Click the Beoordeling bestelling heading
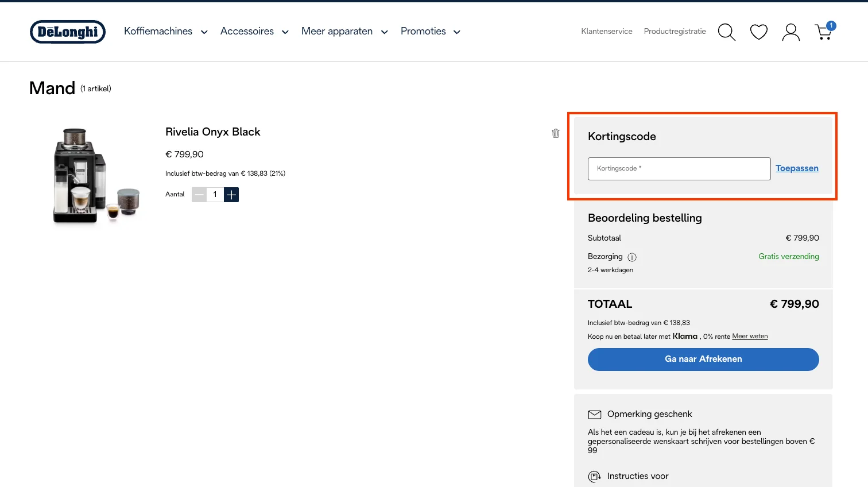 [645, 218]
